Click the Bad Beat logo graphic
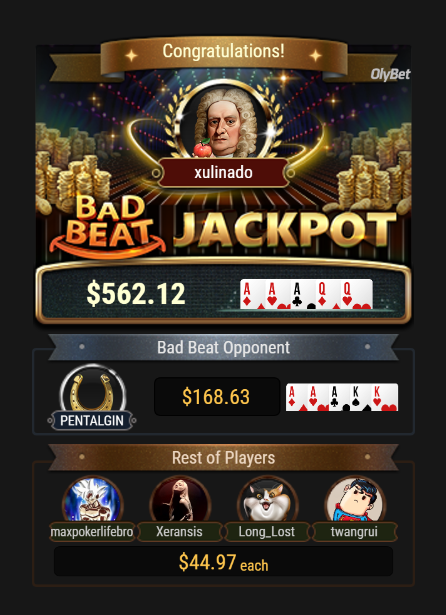This screenshot has height=615, width=446. 107,226
